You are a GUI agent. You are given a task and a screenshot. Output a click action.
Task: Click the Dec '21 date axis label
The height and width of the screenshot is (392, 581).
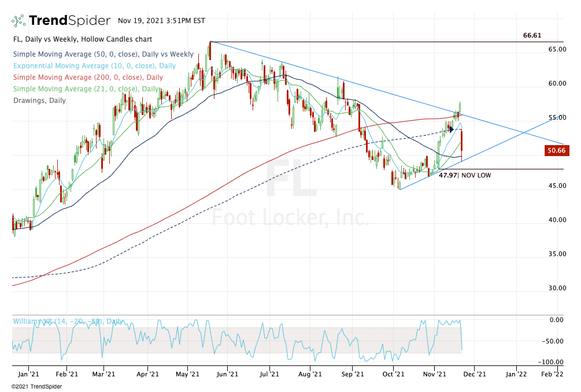click(475, 374)
